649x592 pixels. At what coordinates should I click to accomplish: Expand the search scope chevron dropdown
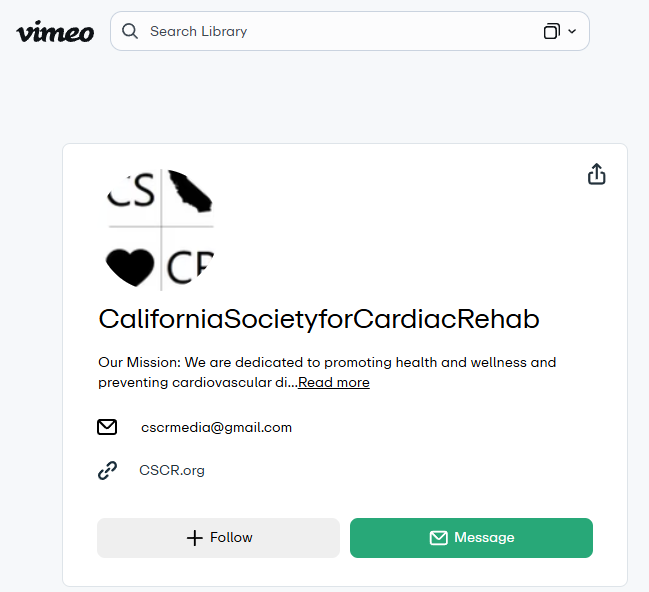pyautogui.click(x=572, y=31)
